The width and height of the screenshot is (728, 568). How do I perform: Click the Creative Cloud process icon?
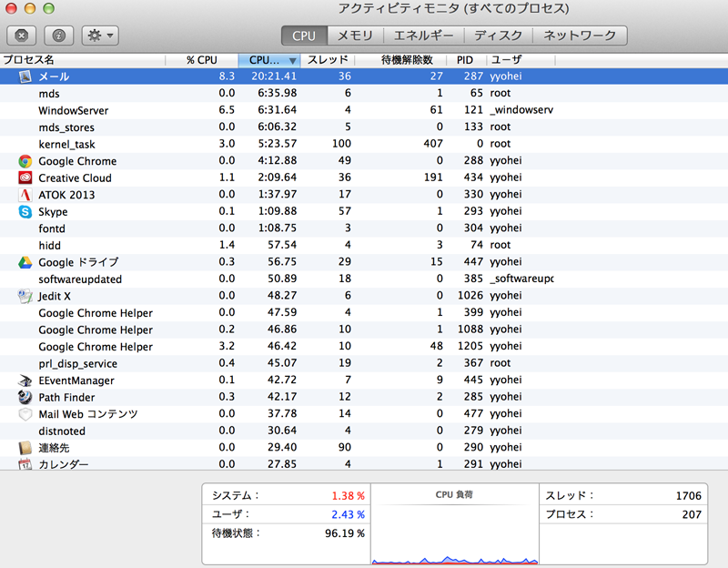coord(25,178)
